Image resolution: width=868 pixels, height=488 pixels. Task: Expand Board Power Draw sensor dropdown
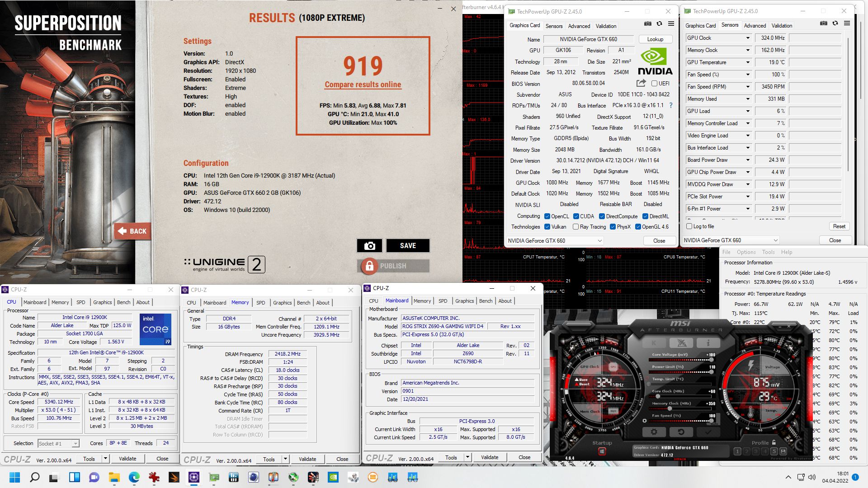pyautogui.click(x=748, y=160)
